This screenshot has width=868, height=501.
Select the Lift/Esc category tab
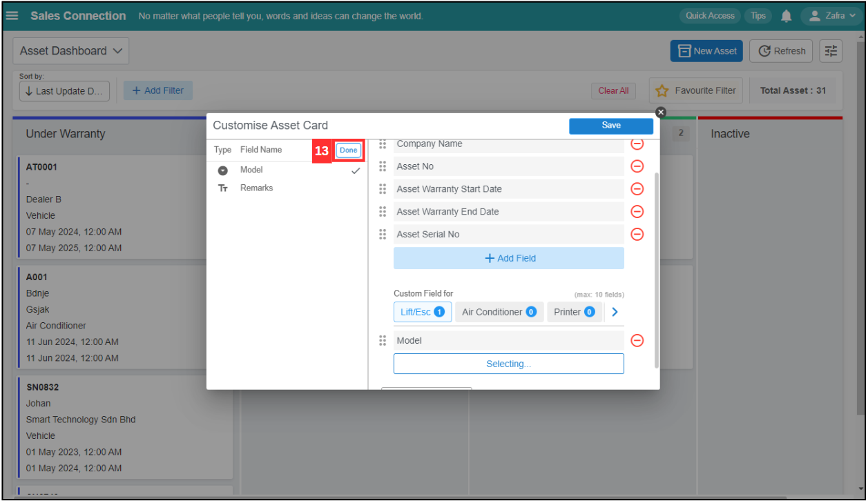coord(423,312)
